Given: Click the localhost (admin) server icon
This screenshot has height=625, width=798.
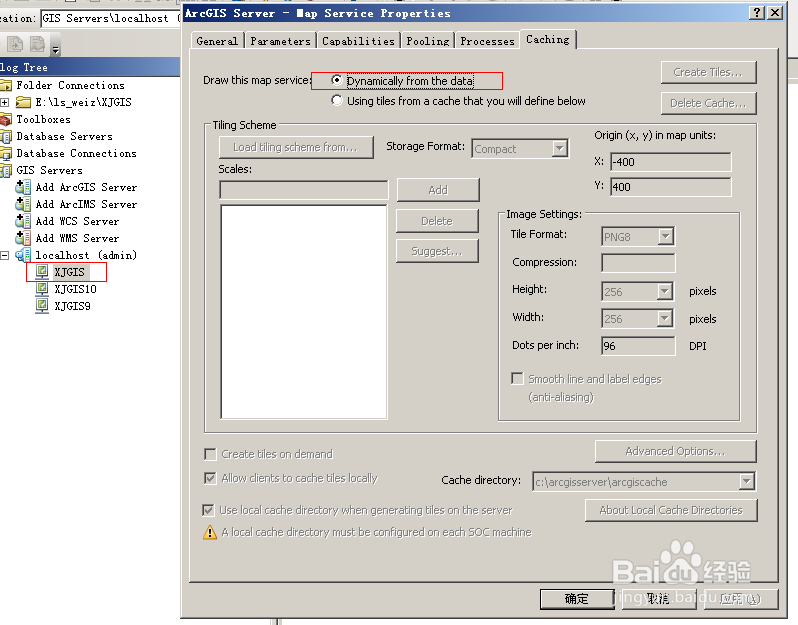Looking at the screenshot, I should (23, 255).
